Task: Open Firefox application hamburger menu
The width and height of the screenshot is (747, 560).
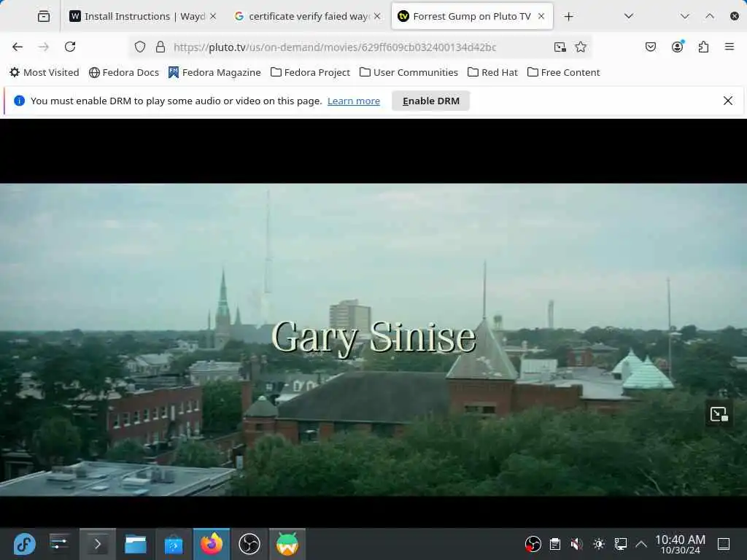Action: coord(729,47)
